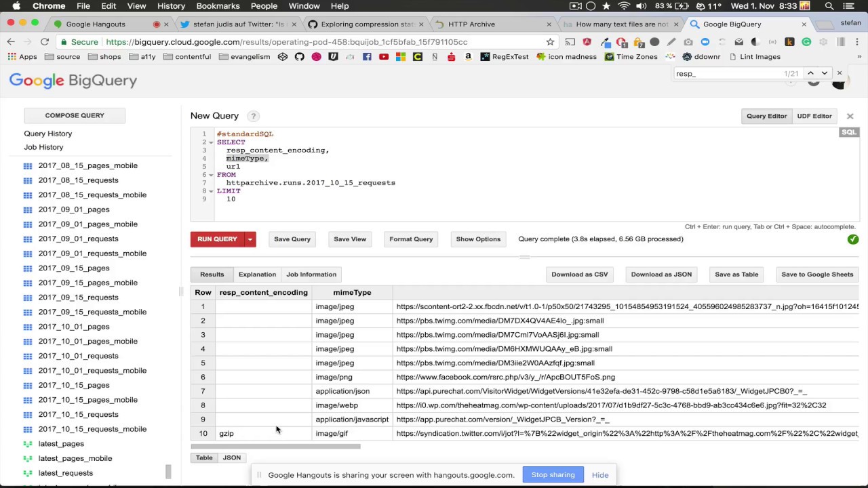Save results as Table
The width and height of the screenshot is (868, 488).
tap(736, 274)
